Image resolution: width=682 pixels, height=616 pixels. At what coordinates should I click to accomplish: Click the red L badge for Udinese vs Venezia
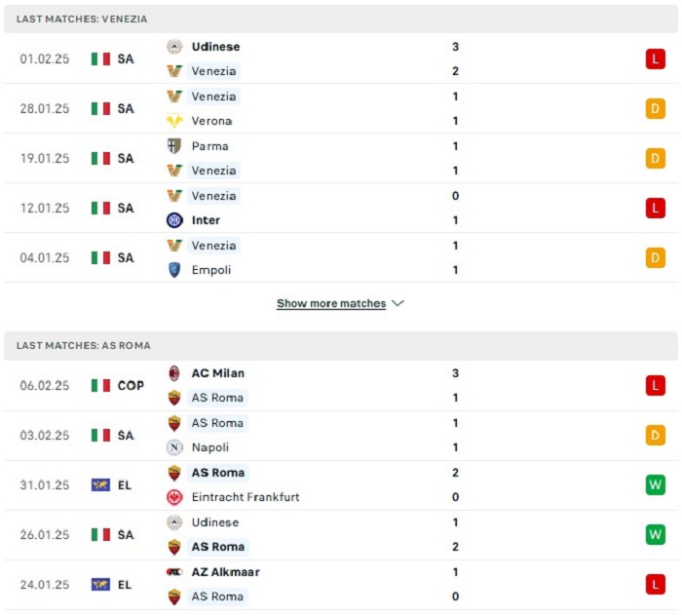[656, 59]
